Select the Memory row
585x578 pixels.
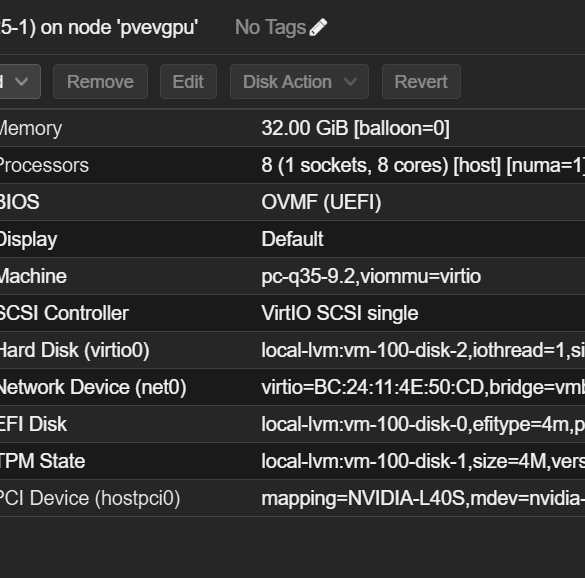point(292,128)
